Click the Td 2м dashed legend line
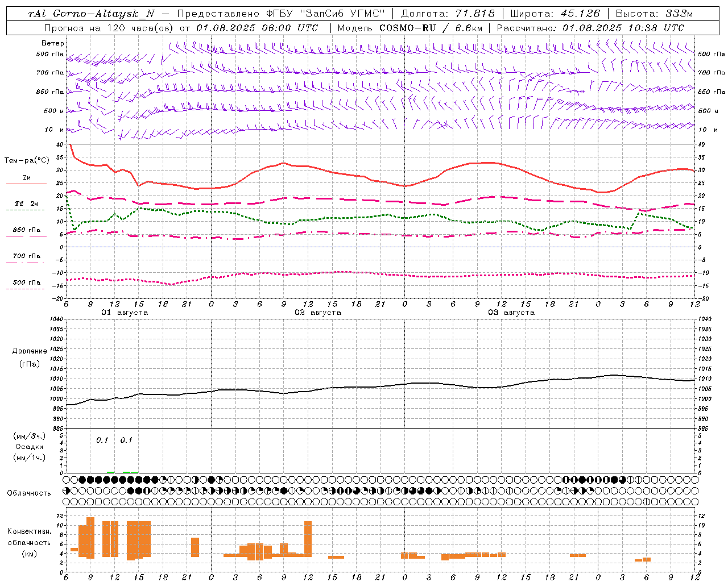Screen dimensions: 728x582 click(25, 210)
